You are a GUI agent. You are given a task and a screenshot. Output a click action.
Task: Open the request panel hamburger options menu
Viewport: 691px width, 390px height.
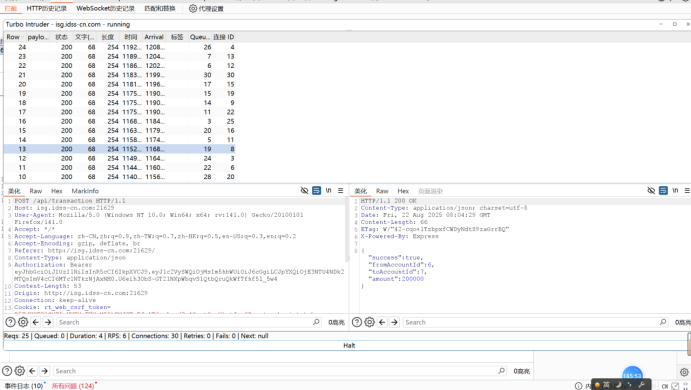tap(340, 190)
